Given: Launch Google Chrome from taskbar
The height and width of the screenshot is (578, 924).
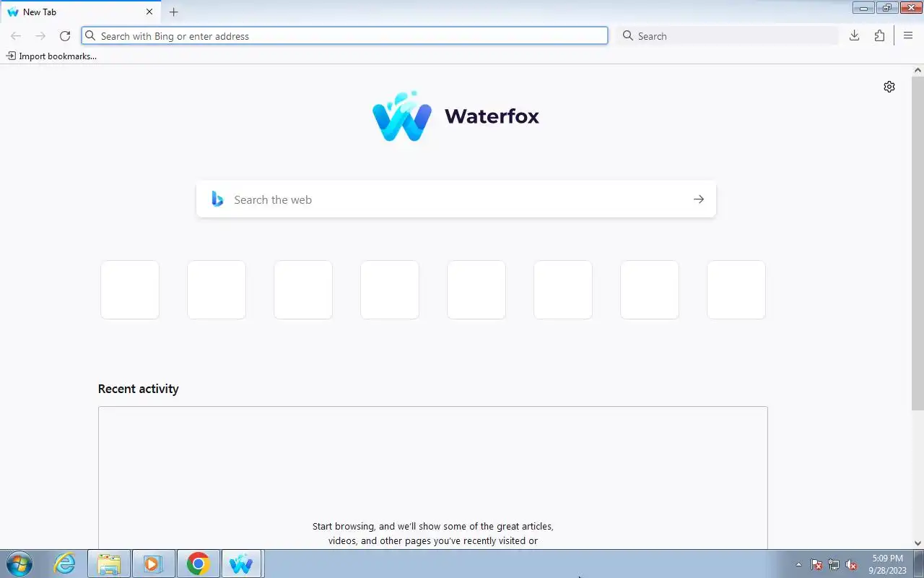Looking at the screenshot, I should 198,564.
